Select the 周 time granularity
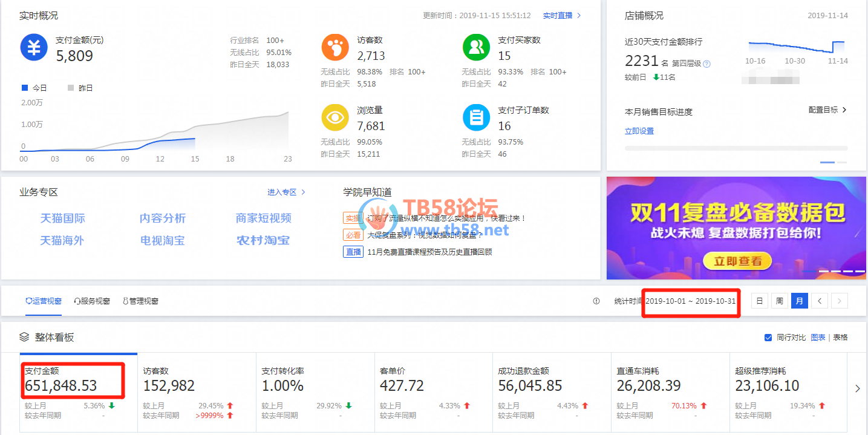 point(780,301)
